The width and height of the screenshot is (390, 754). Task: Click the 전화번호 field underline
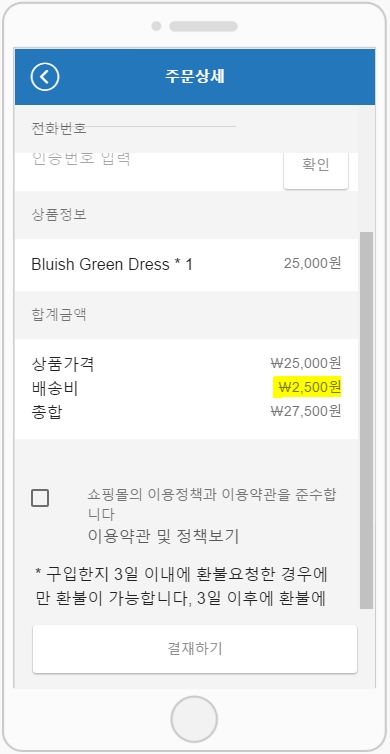click(134, 127)
